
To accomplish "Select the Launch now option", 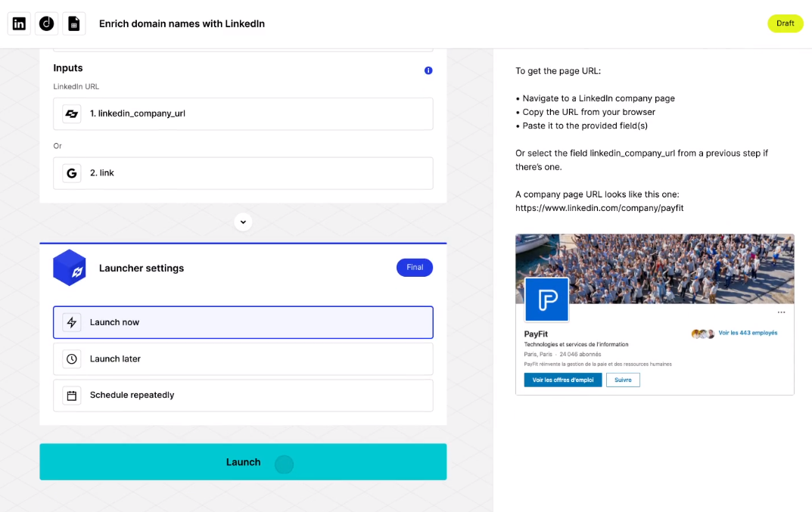I will [x=243, y=322].
